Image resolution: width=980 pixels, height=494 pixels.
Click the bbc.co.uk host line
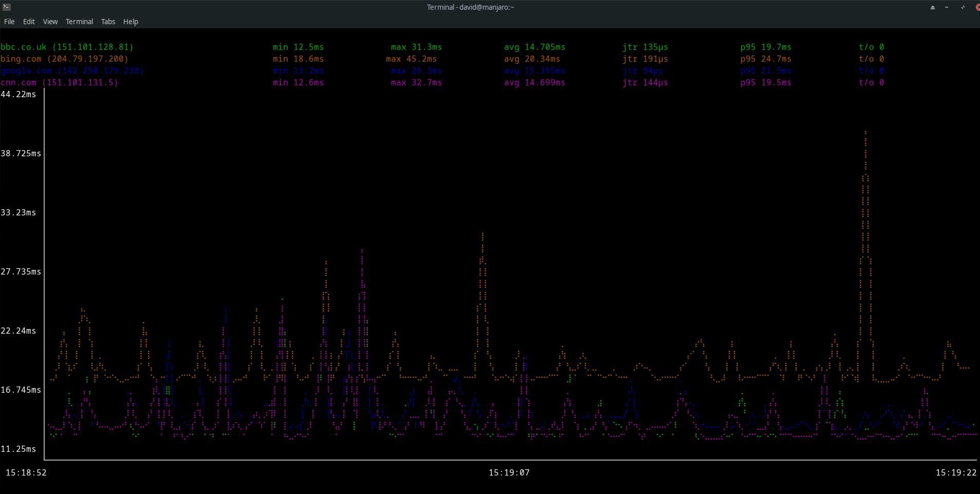click(x=67, y=47)
